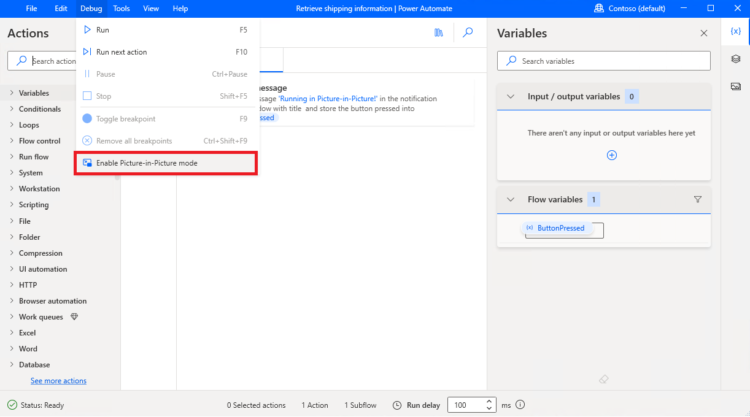This screenshot has height=417, width=750.
Task: Expand the System action group
Action: coord(11,173)
